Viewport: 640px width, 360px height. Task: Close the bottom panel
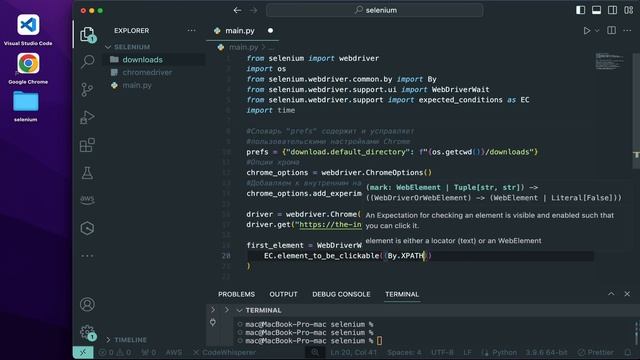pos(627,294)
